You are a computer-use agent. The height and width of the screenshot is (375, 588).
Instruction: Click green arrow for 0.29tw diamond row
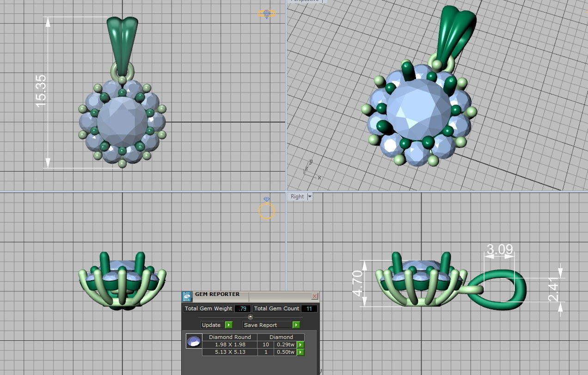click(300, 344)
